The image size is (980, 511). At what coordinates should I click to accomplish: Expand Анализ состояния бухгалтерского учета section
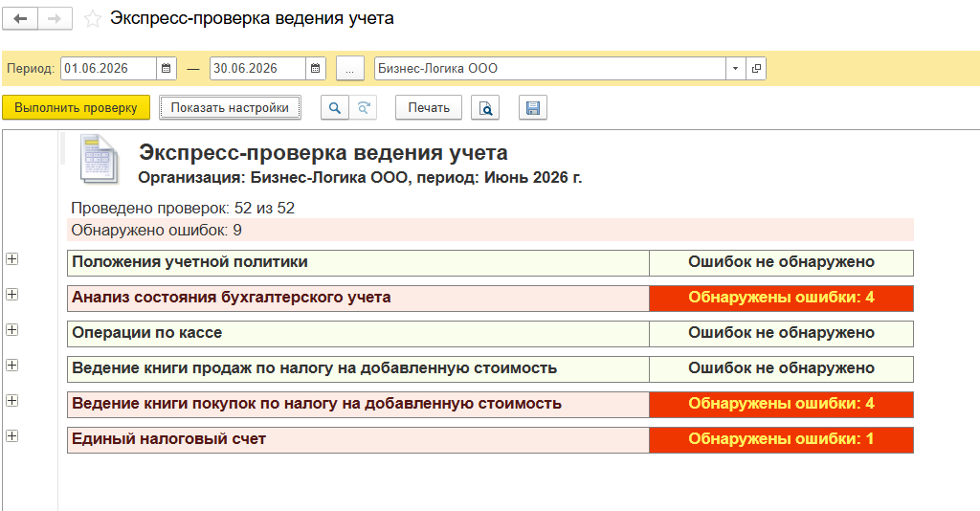pos(11,294)
